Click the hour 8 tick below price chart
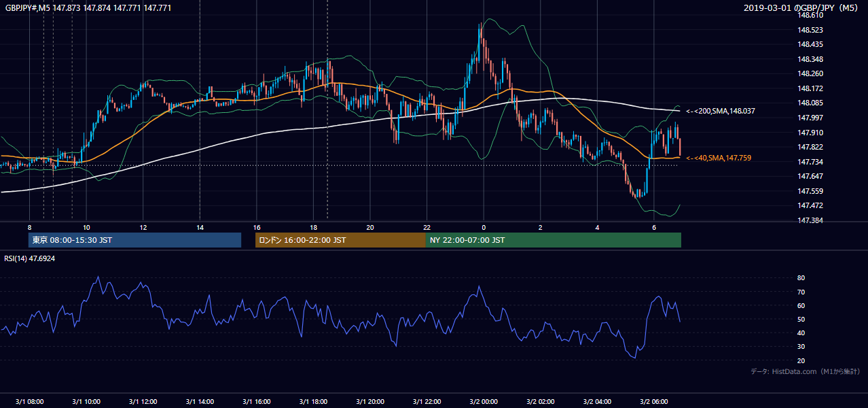This screenshot has width=868, height=408. coord(29,227)
